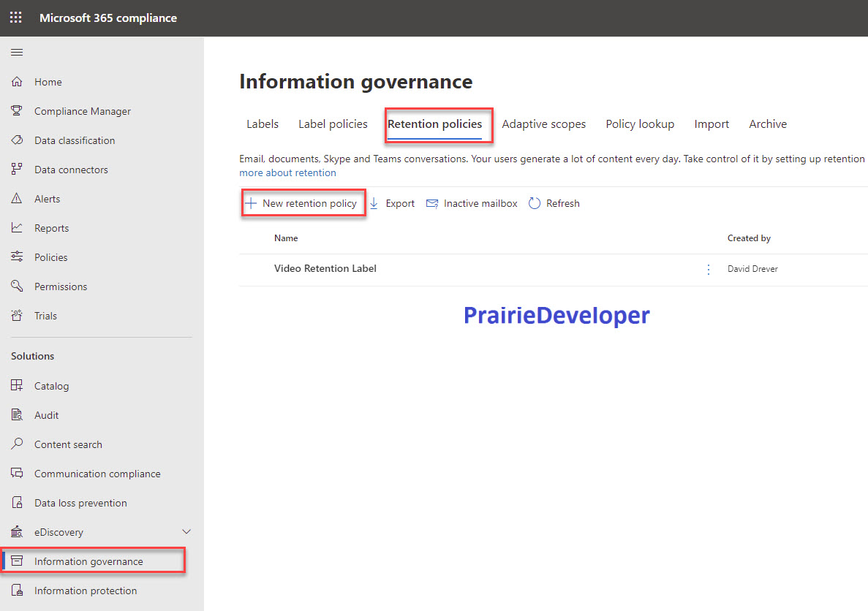Click the plus icon for new retention policy

coord(251,203)
